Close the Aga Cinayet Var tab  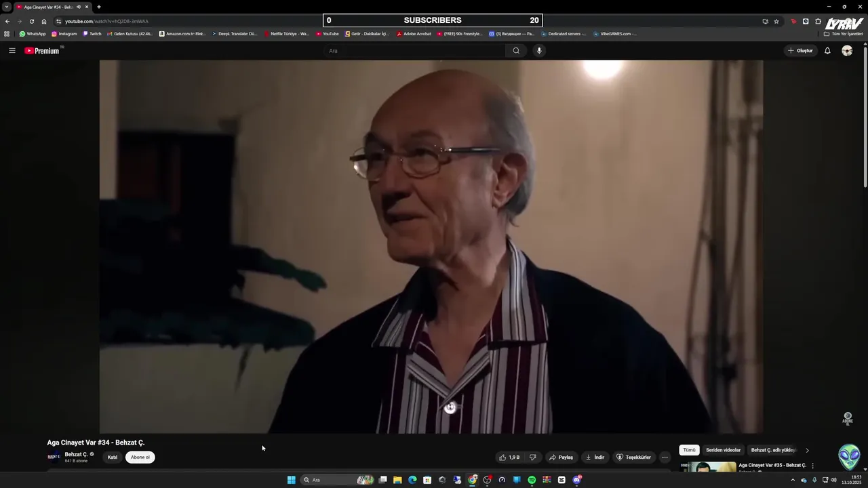coord(87,7)
